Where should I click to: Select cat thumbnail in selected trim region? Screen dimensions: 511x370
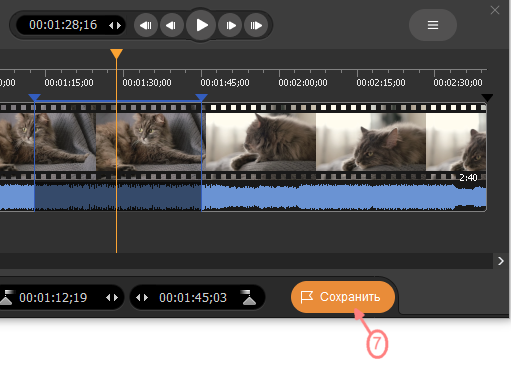tap(149, 142)
